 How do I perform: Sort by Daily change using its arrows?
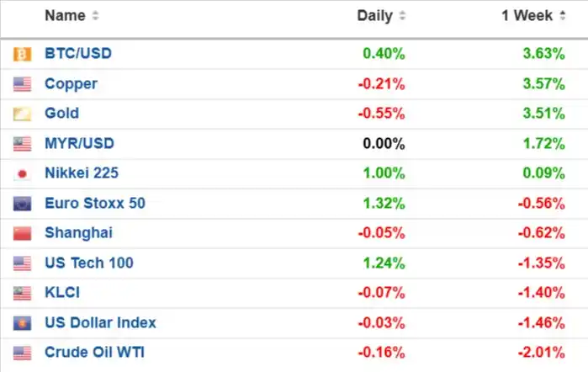[402, 16]
